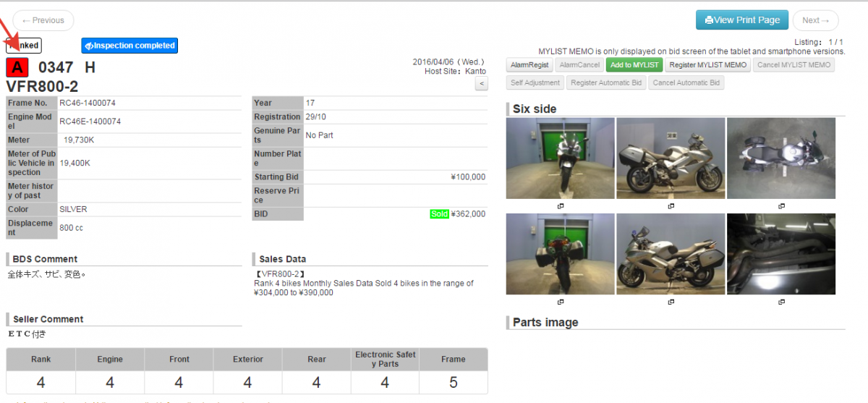The height and width of the screenshot is (403, 868).
Task: Click the meter value 19,730K
Action: [x=79, y=140]
